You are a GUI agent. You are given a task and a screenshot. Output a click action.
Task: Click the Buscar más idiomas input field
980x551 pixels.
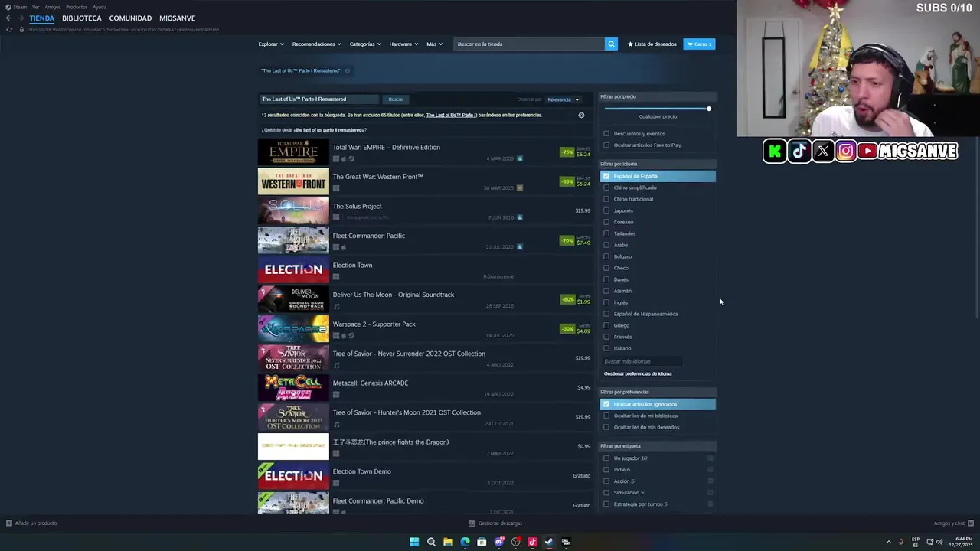642,361
